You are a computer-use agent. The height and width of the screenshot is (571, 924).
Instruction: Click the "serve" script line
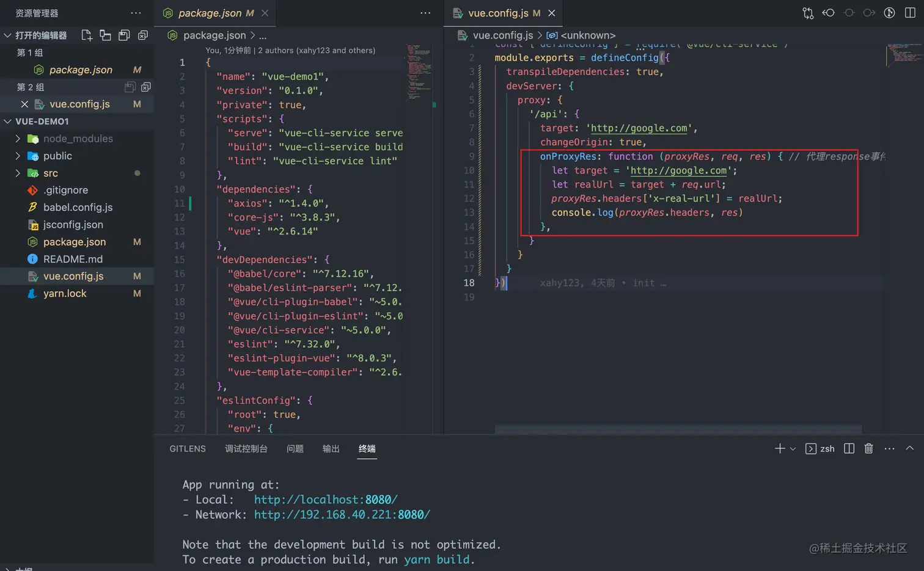click(x=315, y=133)
